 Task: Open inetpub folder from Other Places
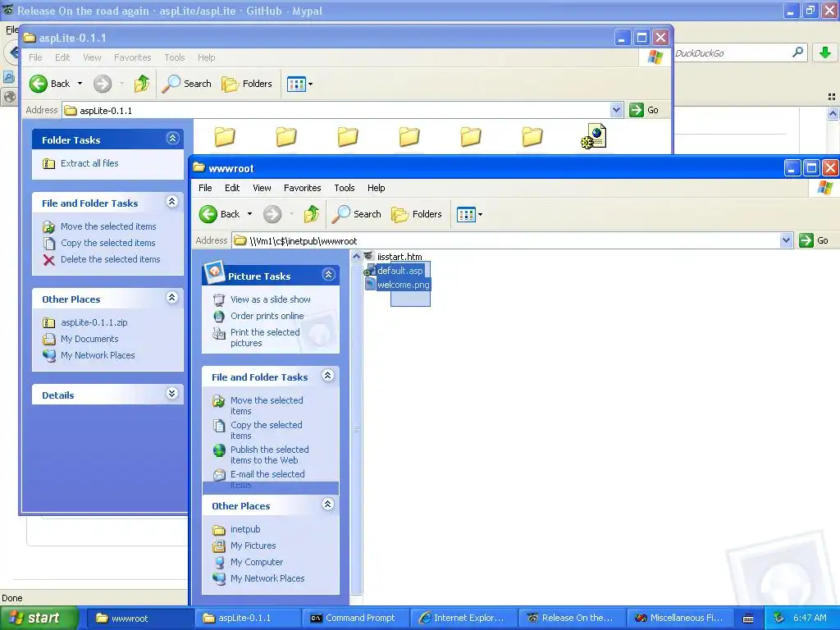[244, 529]
